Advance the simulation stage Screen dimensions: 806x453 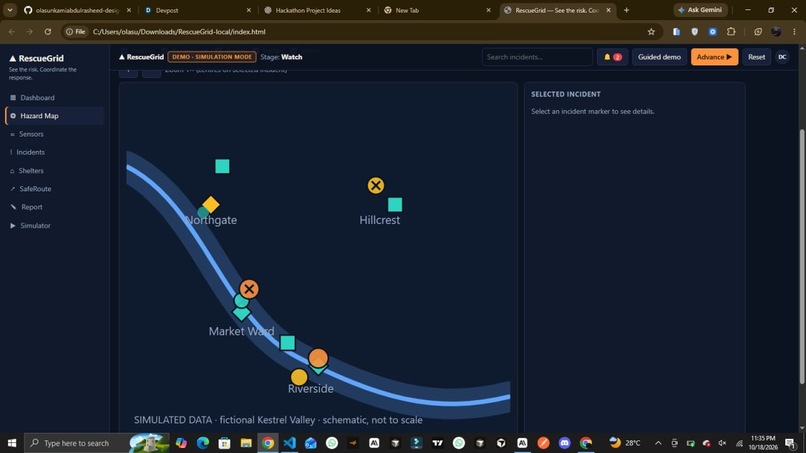(714, 57)
